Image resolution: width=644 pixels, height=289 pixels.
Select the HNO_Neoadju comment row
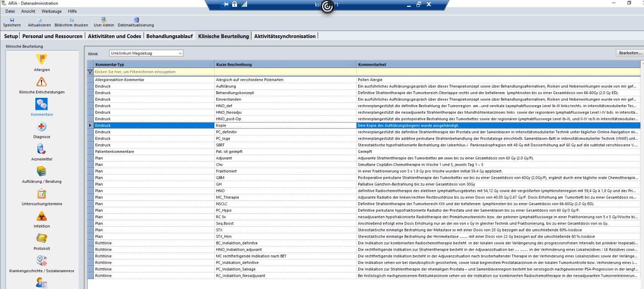tap(229, 112)
